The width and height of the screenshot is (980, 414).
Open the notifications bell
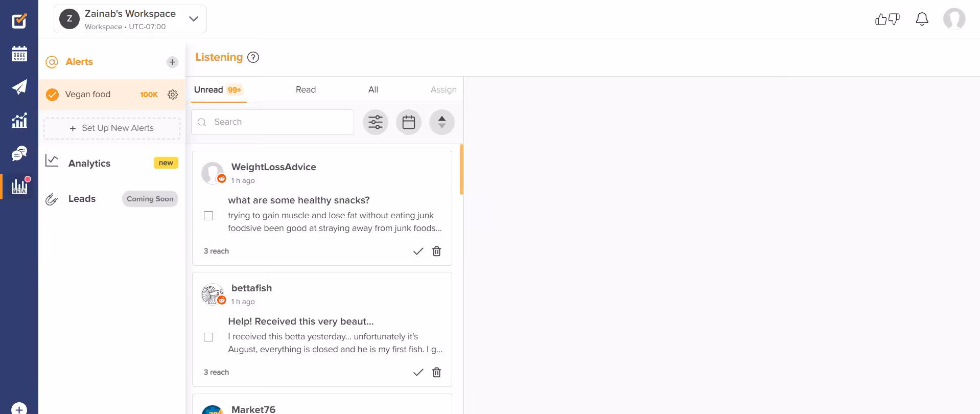(922, 19)
